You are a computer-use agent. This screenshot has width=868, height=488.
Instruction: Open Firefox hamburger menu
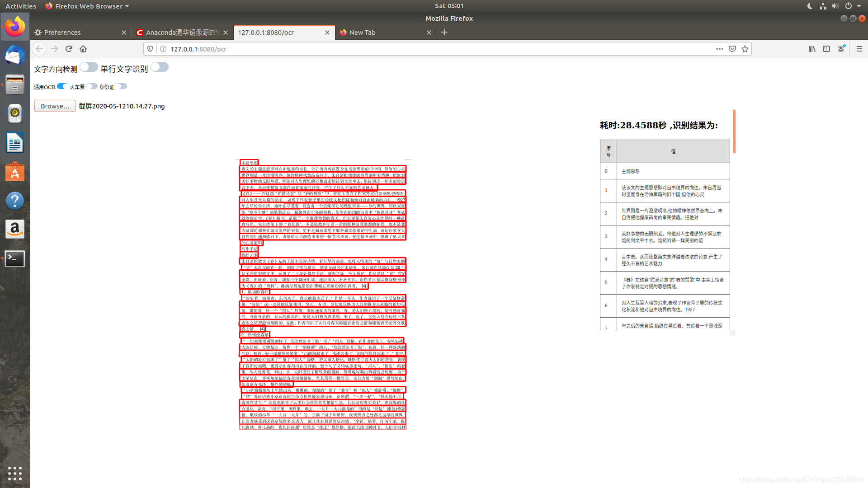859,49
